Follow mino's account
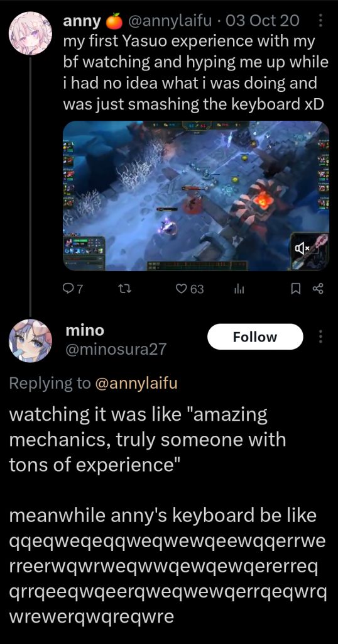 (255, 337)
